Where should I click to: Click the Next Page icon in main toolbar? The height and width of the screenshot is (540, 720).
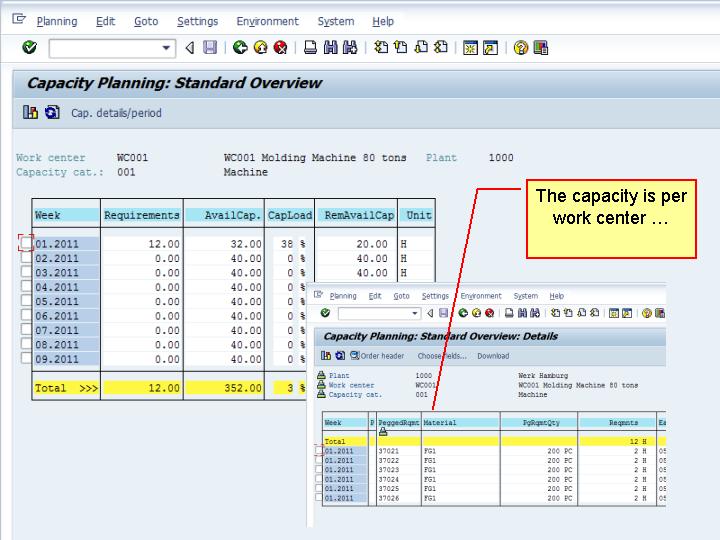click(421, 47)
